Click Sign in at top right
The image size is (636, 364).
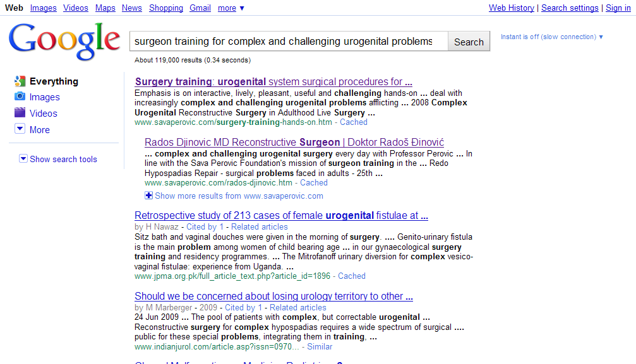618,8
